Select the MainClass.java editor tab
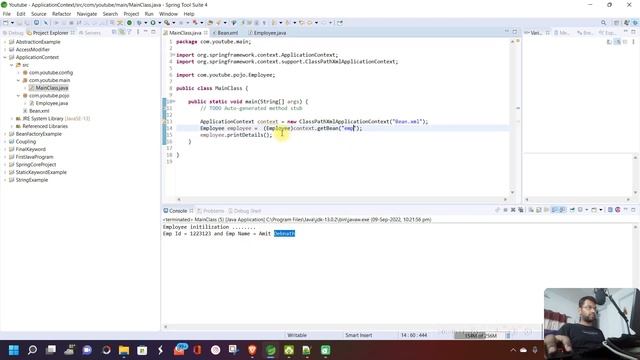Image resolution: width=640 pixels, height=360 pixels. 185,33
